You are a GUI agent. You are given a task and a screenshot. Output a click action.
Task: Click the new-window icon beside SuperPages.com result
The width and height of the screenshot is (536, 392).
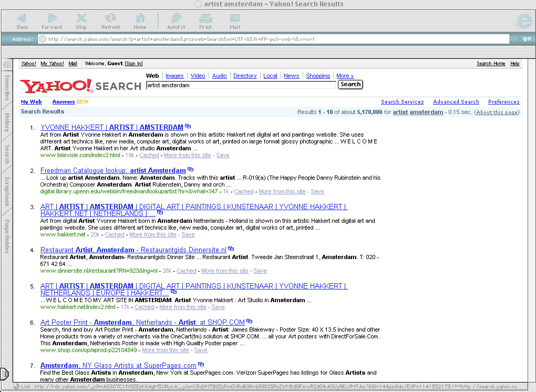201,364
